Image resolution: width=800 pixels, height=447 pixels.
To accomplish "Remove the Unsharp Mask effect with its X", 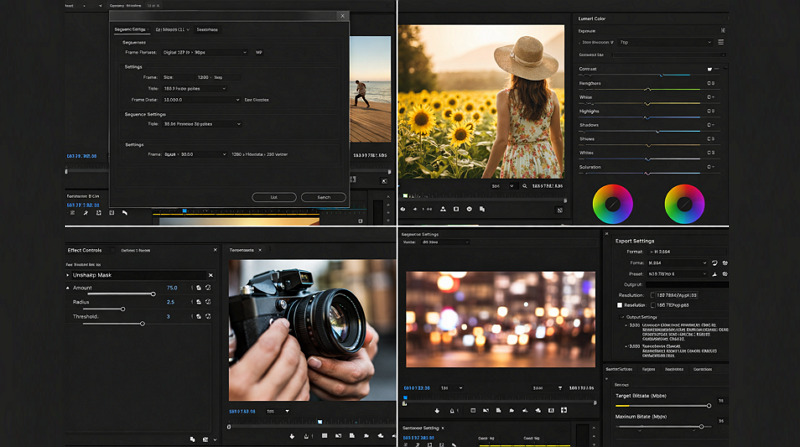I will (x=211, y=275).
